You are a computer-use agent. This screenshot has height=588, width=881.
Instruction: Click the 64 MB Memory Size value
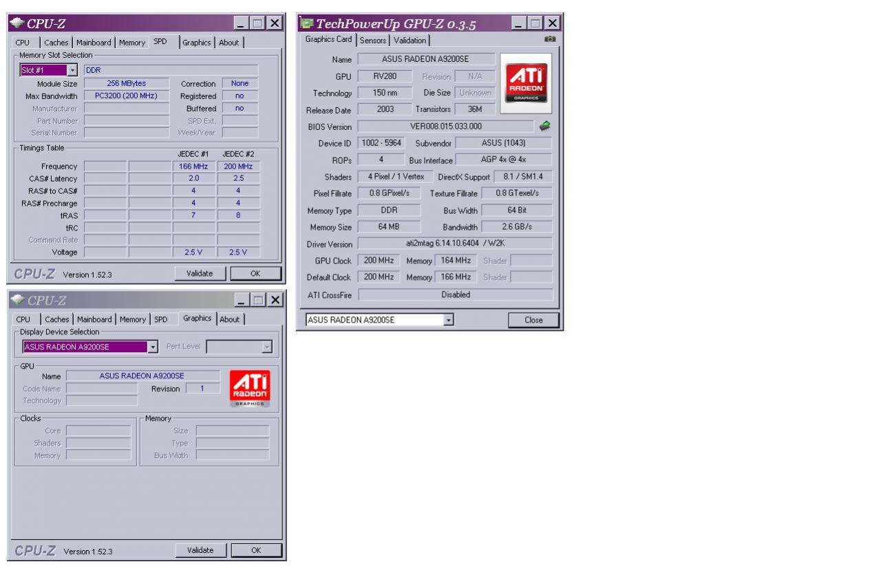tap(389, 227)
